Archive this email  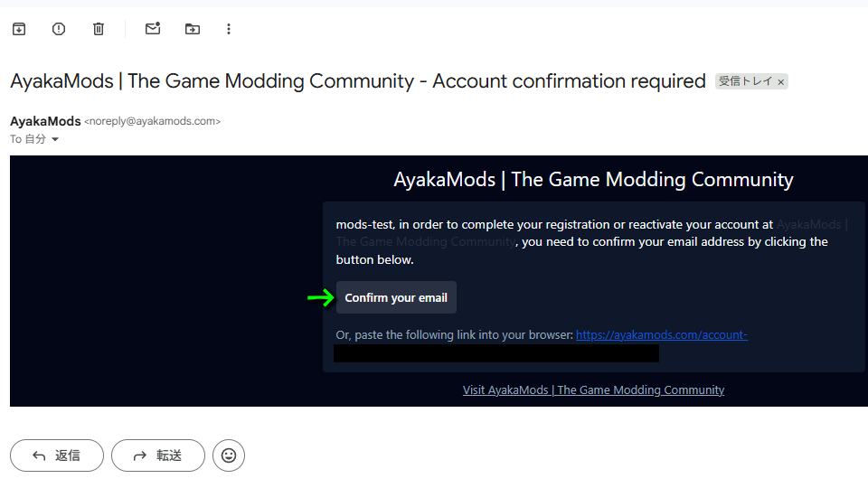click(19, 29)
